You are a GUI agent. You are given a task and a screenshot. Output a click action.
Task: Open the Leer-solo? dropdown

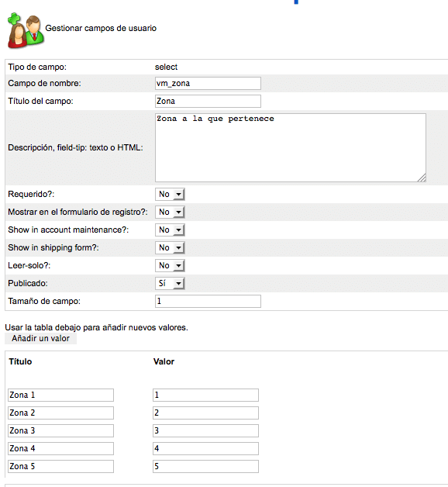click(170, 265)
